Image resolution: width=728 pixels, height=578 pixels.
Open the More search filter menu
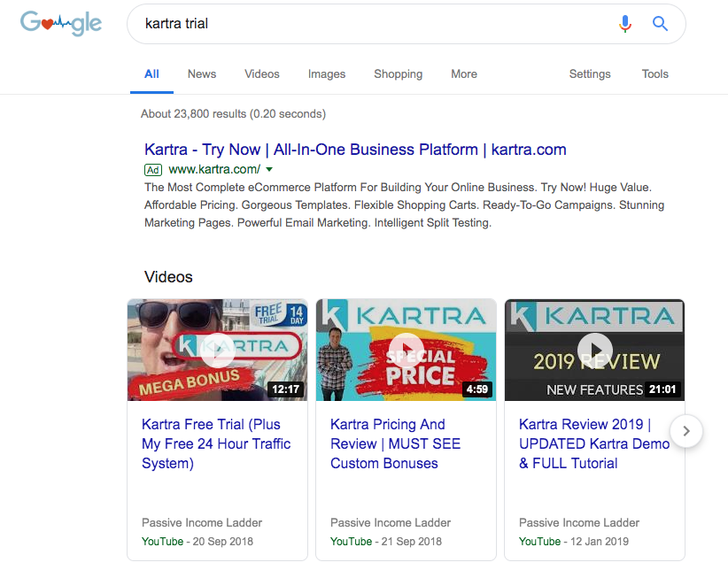pos(463,74)
